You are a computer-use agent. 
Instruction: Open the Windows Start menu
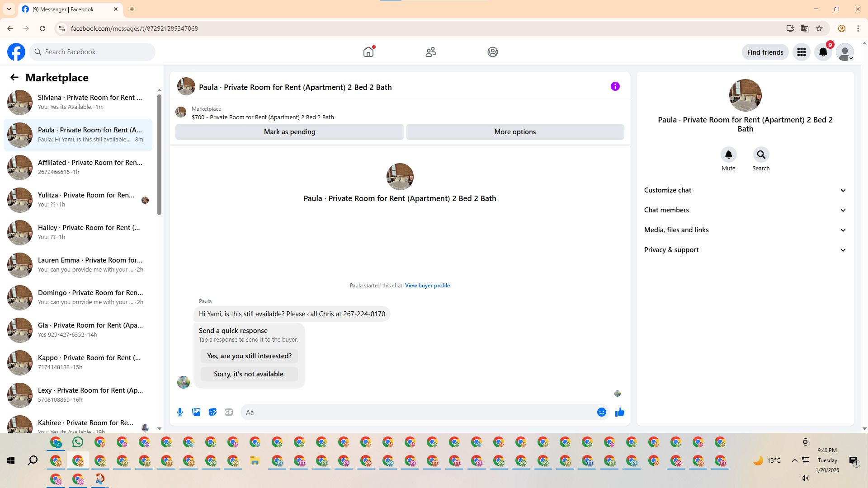pos(11,460)
